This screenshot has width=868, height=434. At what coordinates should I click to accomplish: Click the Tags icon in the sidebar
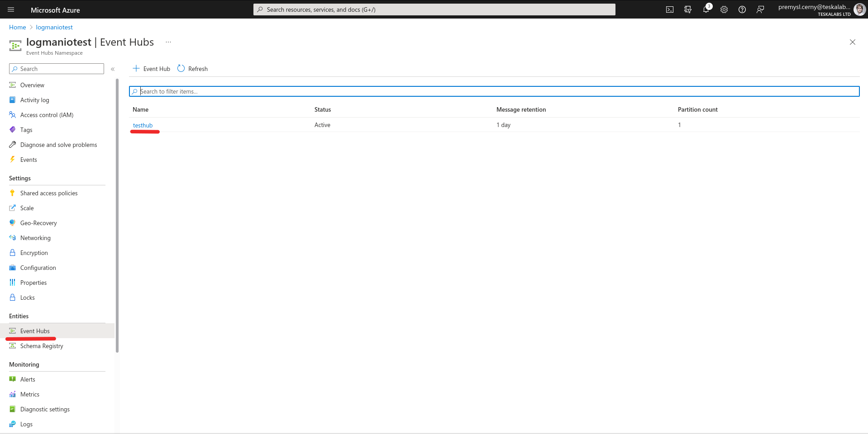(x=13, y=130)
